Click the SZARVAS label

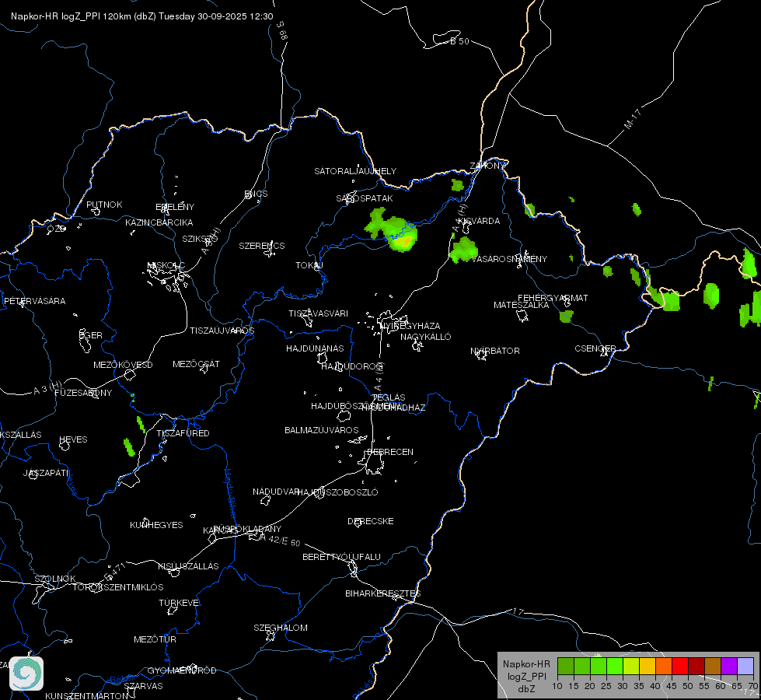[x=143, y=686]
